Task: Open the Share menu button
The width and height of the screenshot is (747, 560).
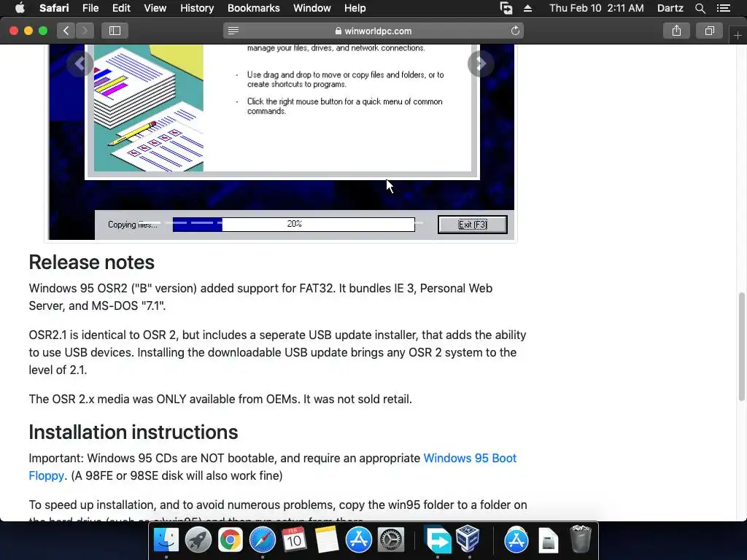Action: coord(676,31)
